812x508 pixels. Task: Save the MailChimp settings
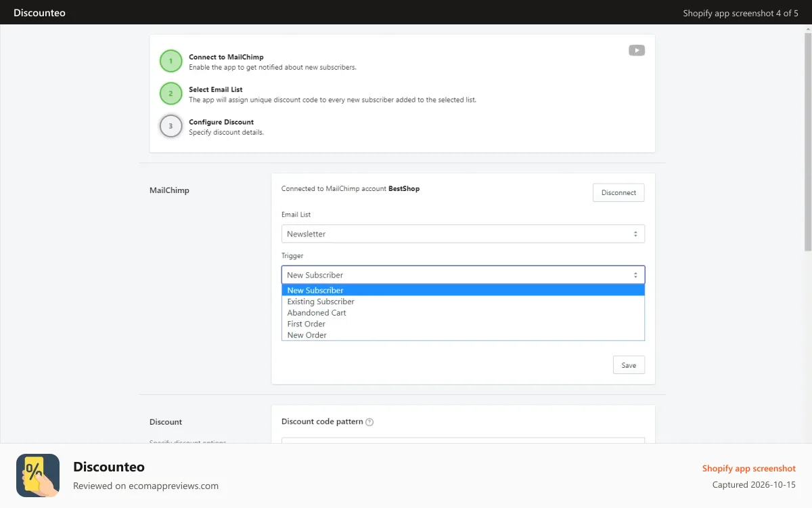pos(629,365)
